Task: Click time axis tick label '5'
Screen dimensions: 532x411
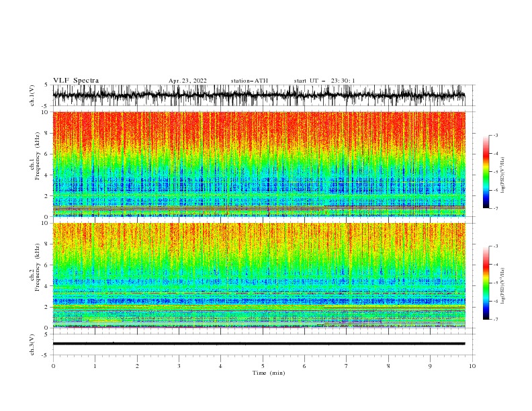Action: coord(263,366)
